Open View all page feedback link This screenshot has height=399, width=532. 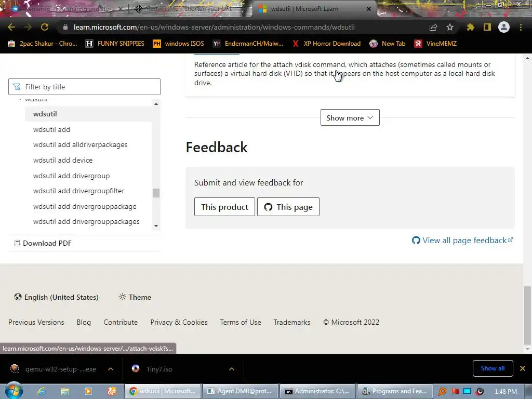point(462,240)
